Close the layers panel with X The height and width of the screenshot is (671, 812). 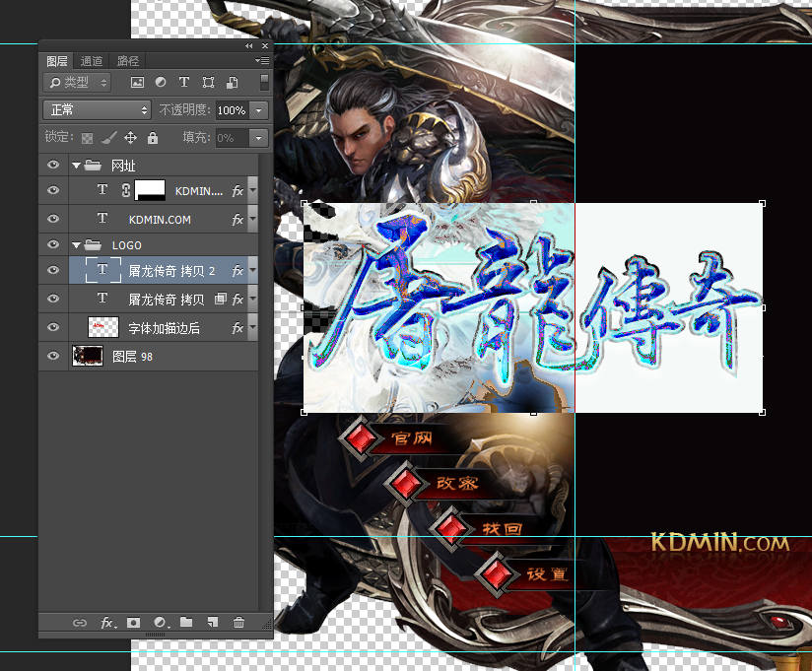(x=265, y=46)
